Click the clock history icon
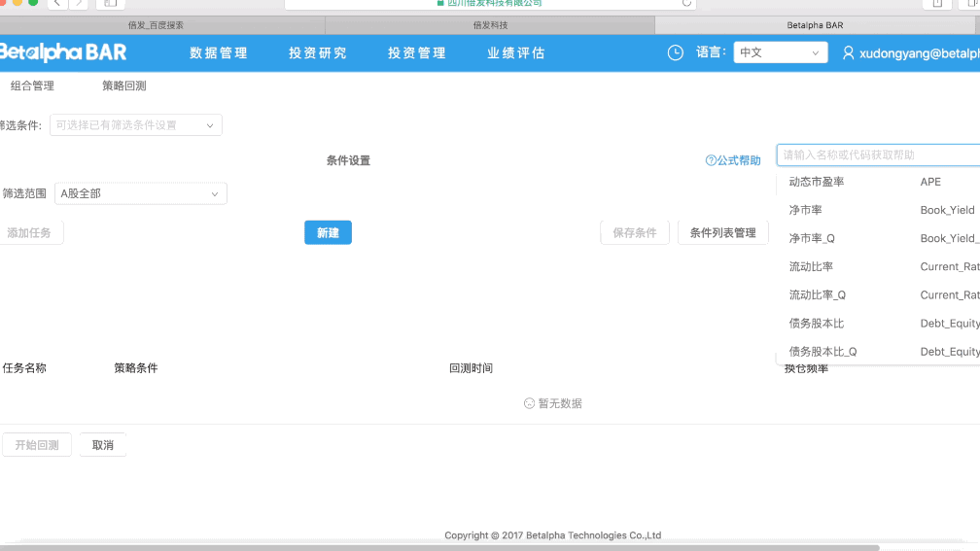Screen dimensions: 980x551 point(676,53)
